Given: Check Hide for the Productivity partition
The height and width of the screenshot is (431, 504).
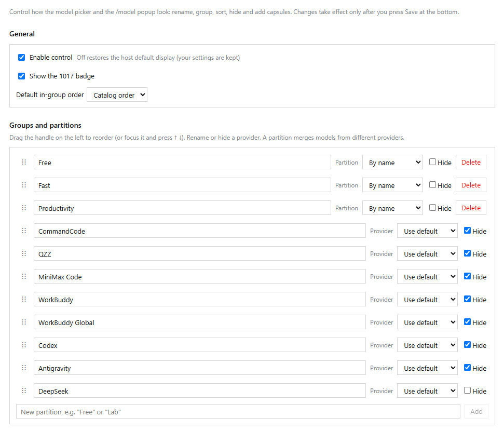Looking at the screenshot, I should [433, 208].
